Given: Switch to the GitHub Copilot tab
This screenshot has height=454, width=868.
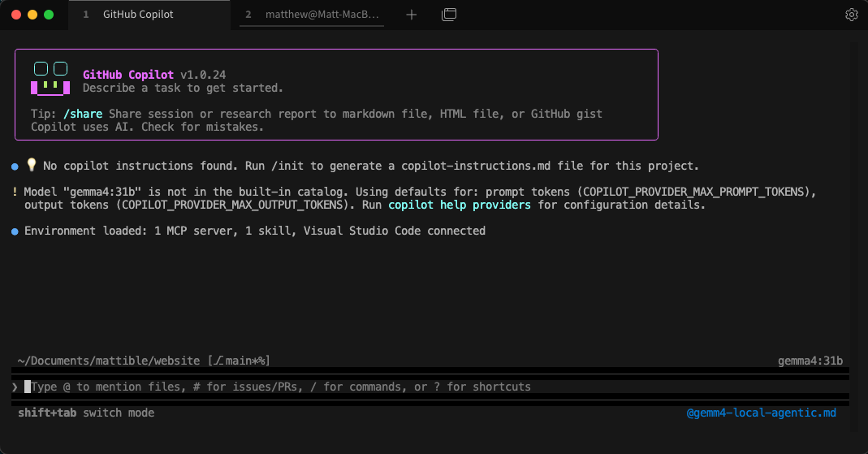Looking at the screenshot, I should pos(149,15).
